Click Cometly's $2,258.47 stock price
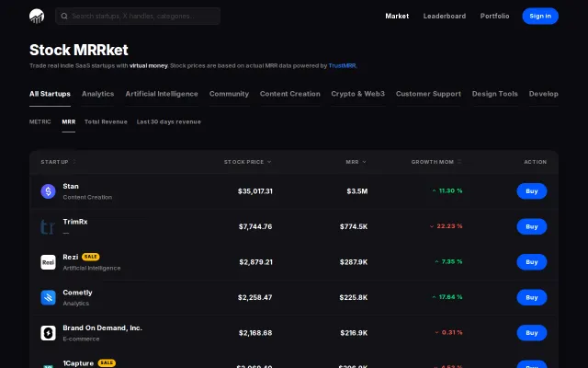The image size is (588, 368). pos(255,298)
